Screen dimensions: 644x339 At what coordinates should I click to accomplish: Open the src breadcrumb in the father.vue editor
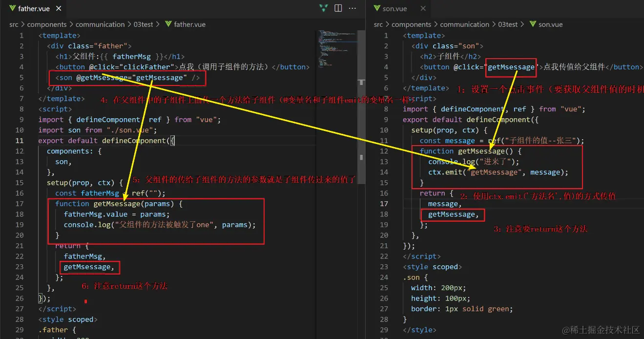click(14, 24)
